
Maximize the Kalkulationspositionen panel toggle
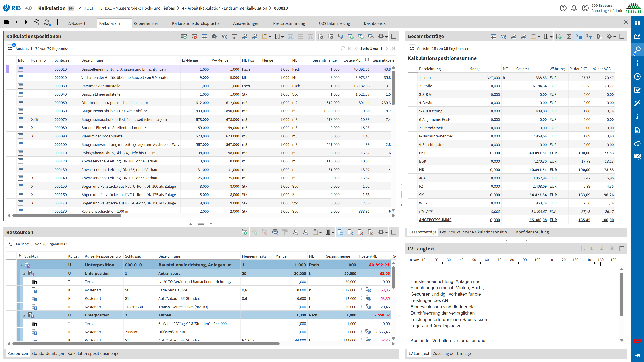pos(393,37)
